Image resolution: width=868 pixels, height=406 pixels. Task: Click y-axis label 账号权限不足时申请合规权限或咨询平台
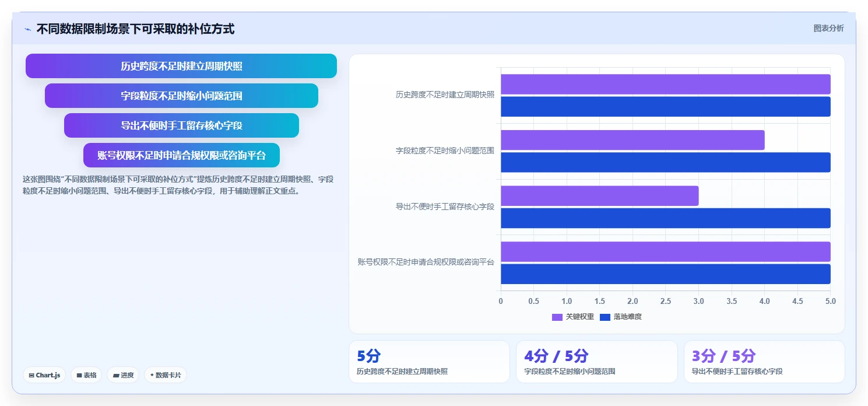(426, 262)
